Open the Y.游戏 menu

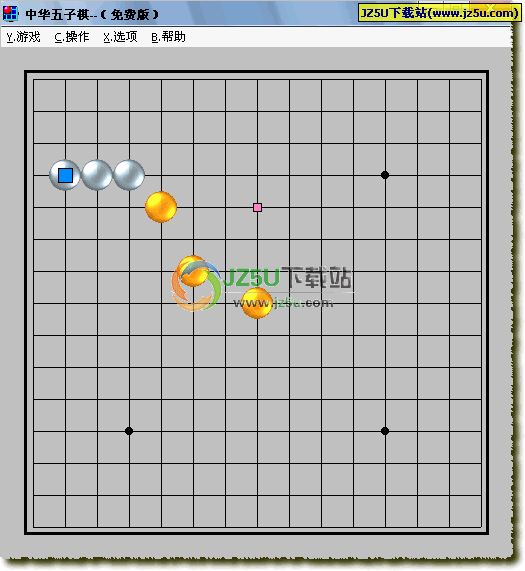point(23,37)
